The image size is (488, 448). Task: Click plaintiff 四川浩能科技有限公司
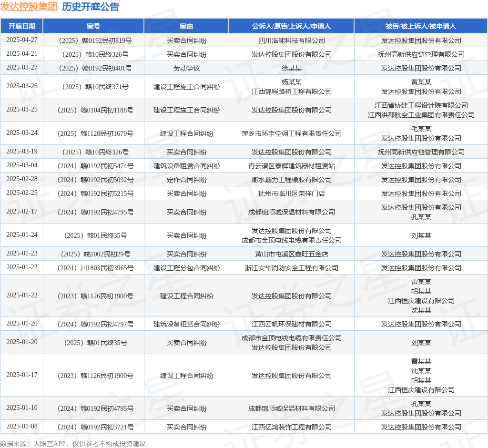coord(292,41)
